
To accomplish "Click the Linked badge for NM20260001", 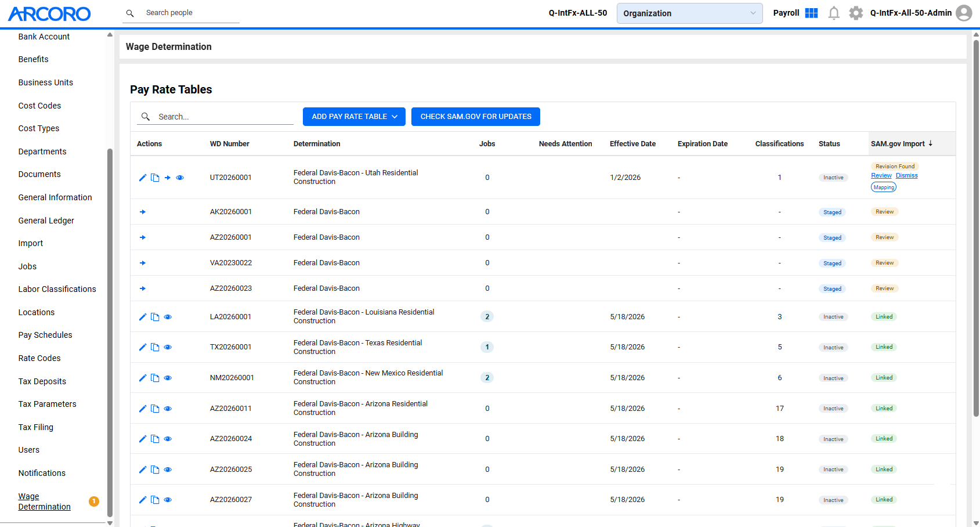I will tap(884, 378).
